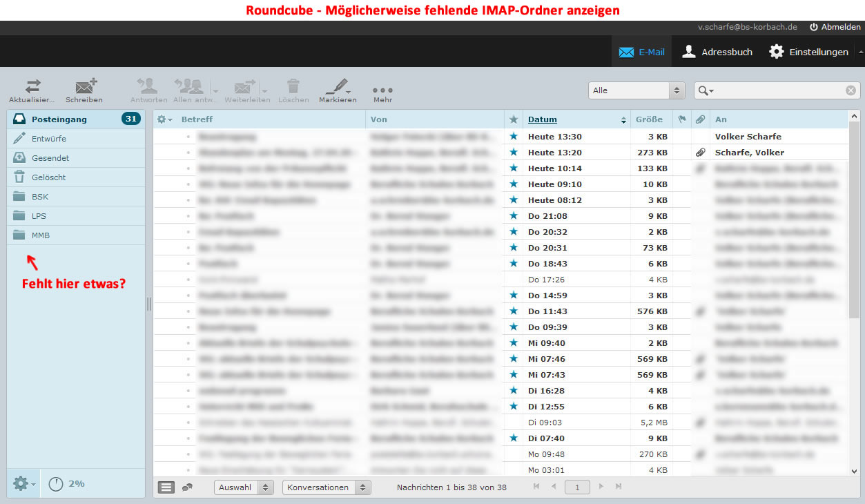
Task: Toggle star on Heute 13:30 message
Action: (x=513, y=137)
